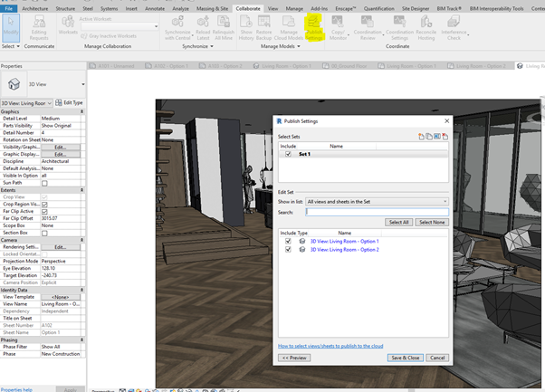Click the Synchronize with Central icon
This screenshot has width=545, height=392.
point(178,23)
